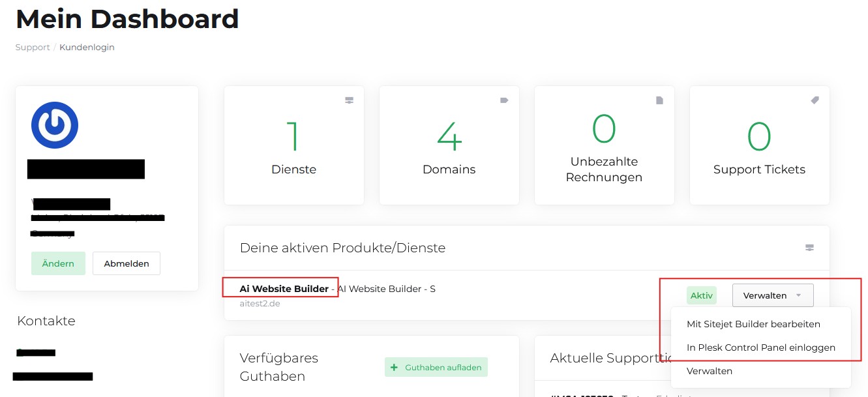The width and height of the screenshot is (868, 397).
Task: Click the Aktiv status badge
Action: (x=702, y=295)
